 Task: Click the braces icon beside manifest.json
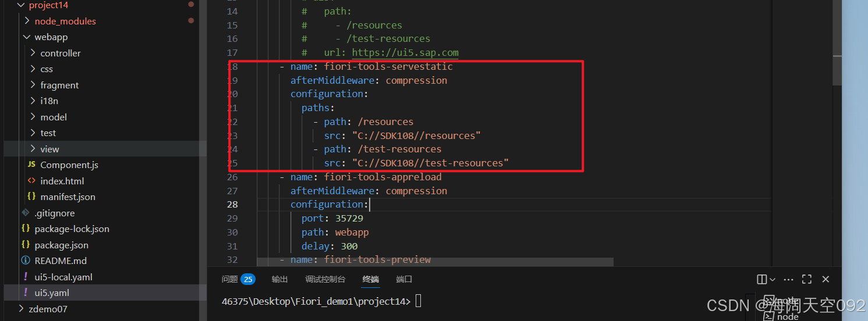[31, 197]
